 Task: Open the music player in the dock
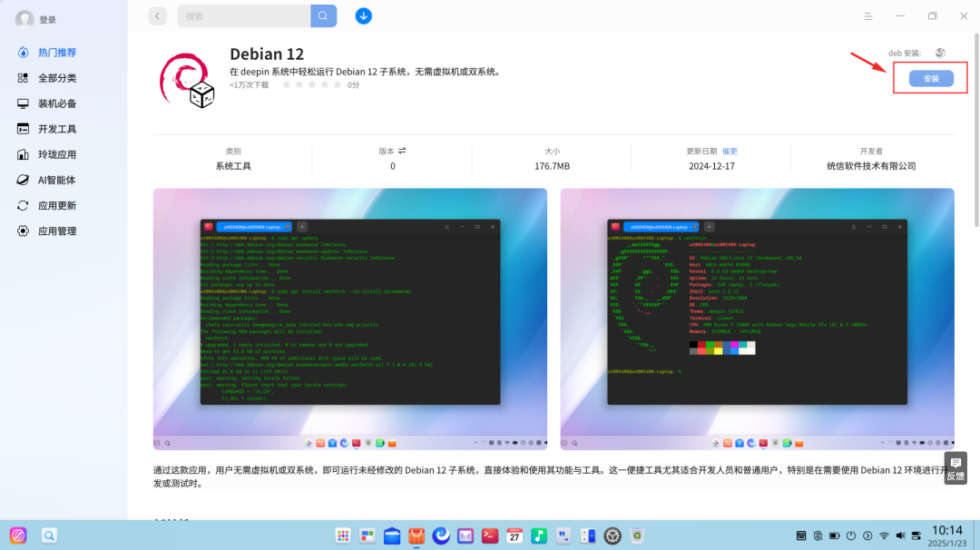(539, 535)
